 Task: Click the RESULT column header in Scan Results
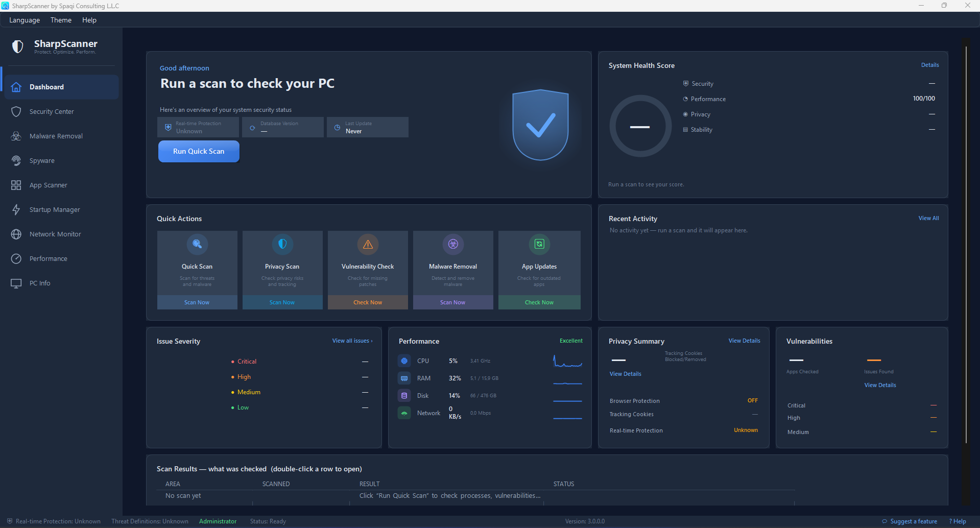(x=369, y=484)
